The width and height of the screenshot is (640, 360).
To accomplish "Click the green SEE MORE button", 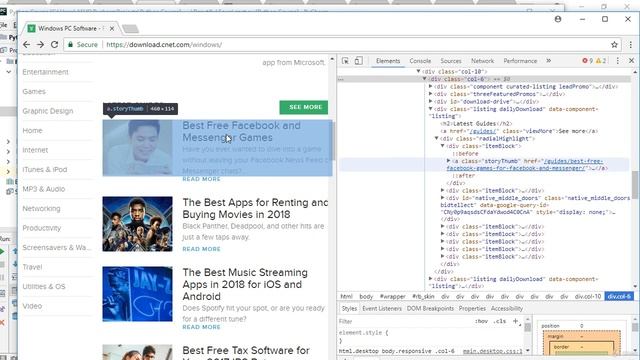I will coord(304,107).
